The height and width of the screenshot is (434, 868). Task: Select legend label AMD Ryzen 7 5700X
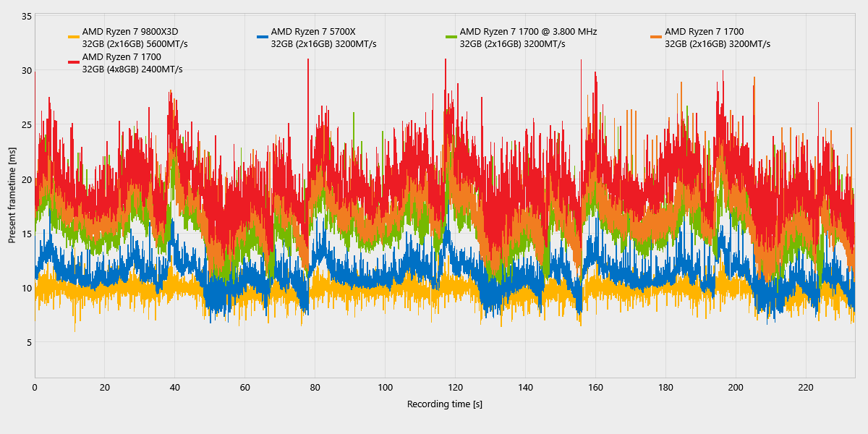pyautogui.click(x=314, y=32)
